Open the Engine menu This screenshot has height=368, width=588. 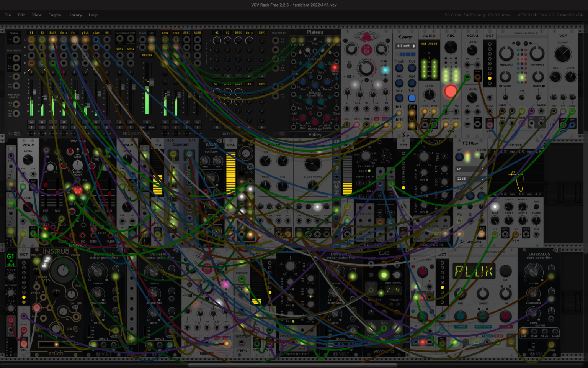(55, 15)
